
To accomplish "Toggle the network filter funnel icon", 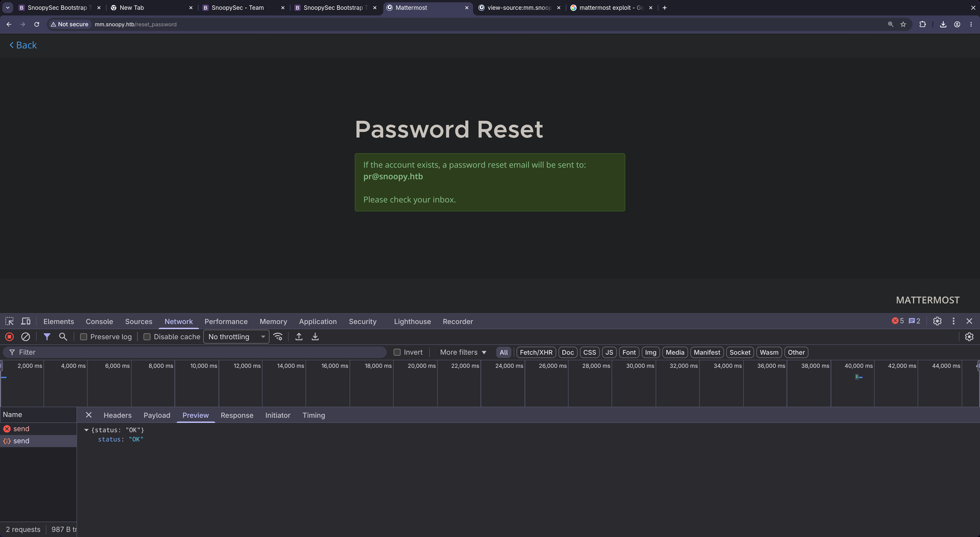I will coord(47,337).
